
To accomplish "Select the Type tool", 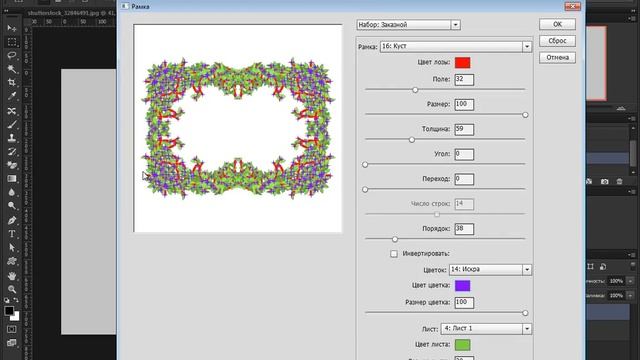I will pyautogui.click(x=12, y=234).
